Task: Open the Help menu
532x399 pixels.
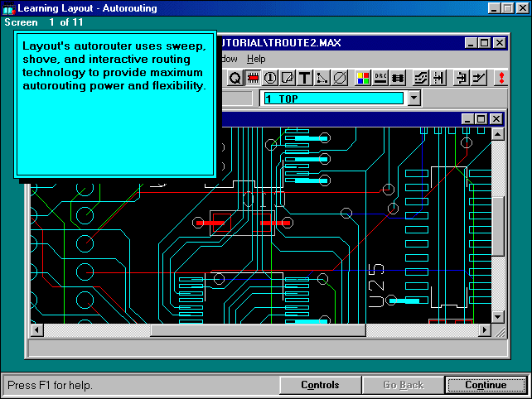Action: pos(256,59)
